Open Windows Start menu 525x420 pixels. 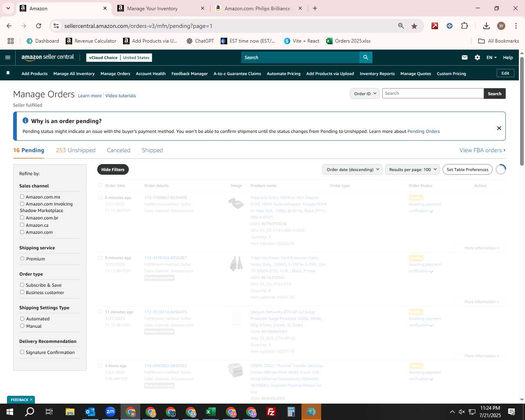[x=10, y=412]
